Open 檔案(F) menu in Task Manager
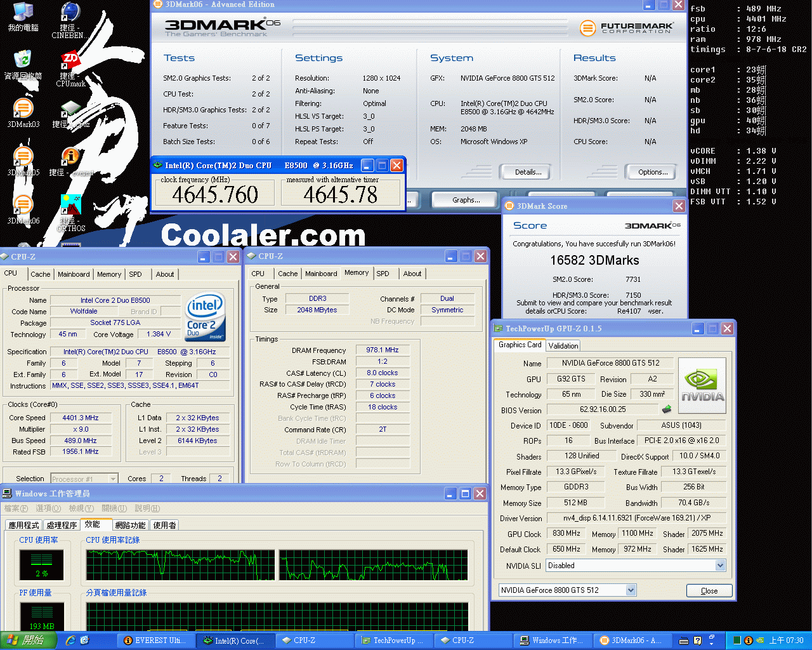Screen dimensions: 812x650 click(x=16, y=508)
